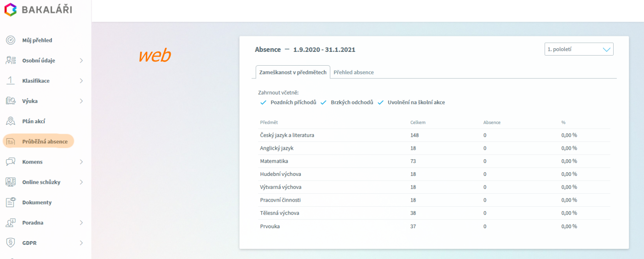Click the total 148 for Český jazyk
The width and height of the screenshot is (644, 259).
coord(414,135)
